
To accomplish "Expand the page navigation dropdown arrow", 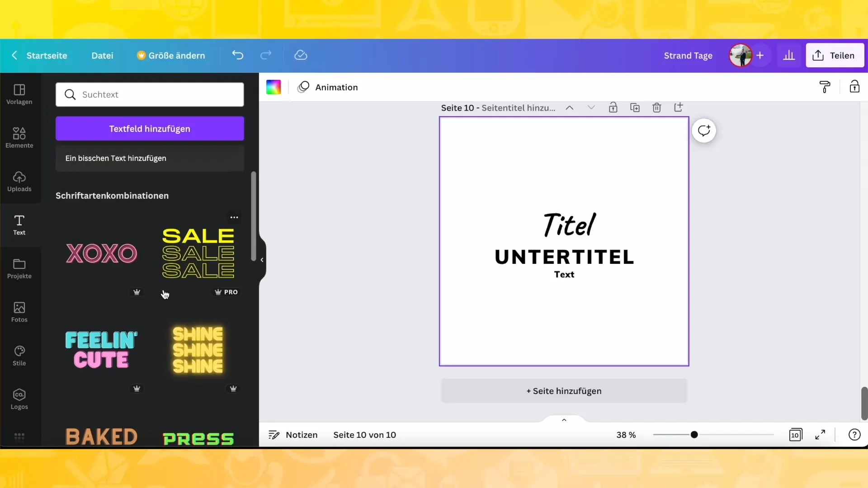I will click(x=591, y=108).
